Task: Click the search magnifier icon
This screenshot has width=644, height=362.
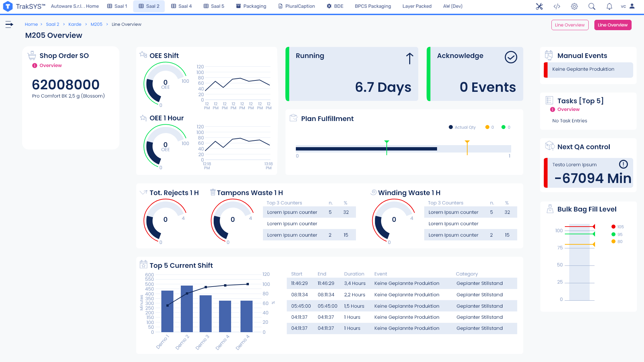Action: tap(592, 6)
